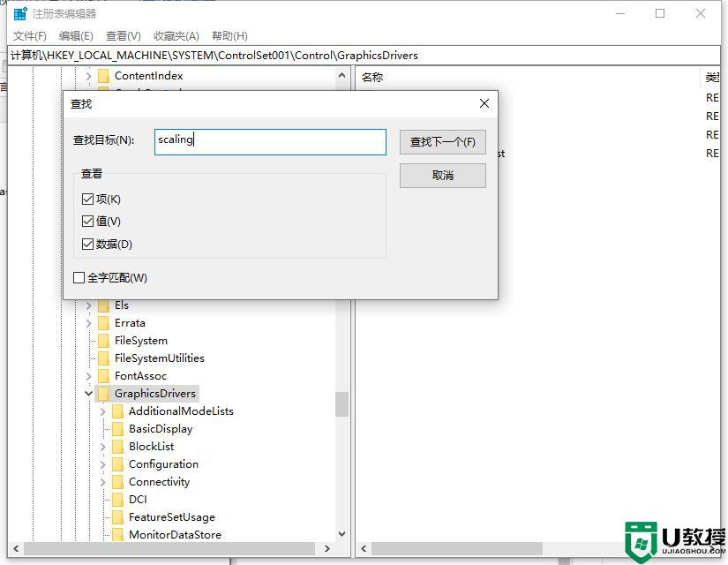
Task: Click the ContentIndex folder icon
Action: click(x=103, y=76)
